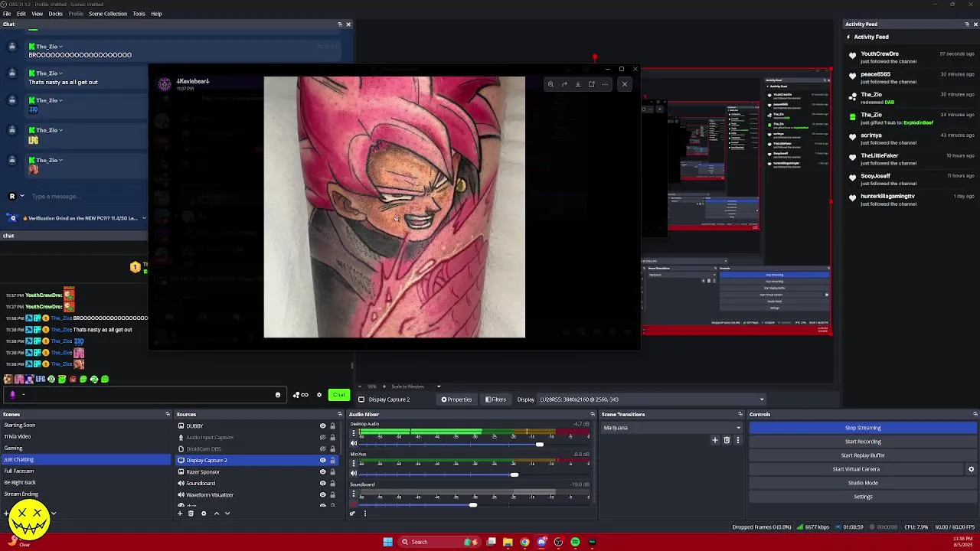980x551 pixels.
Task: Move selected source down
Action: point(227,514)
